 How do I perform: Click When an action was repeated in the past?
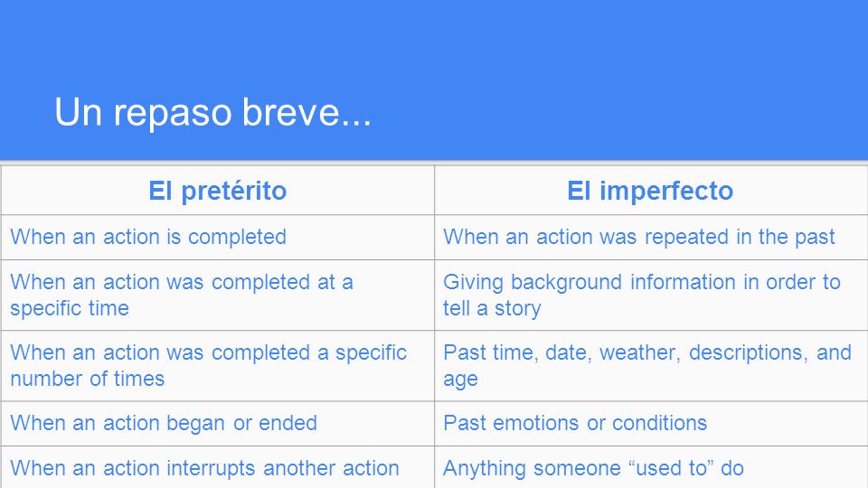pyautogui.click(x=650, y=237)
